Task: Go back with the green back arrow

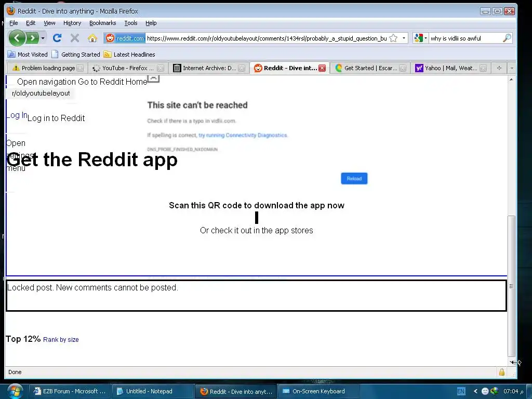Action: (x=17, y=38)
